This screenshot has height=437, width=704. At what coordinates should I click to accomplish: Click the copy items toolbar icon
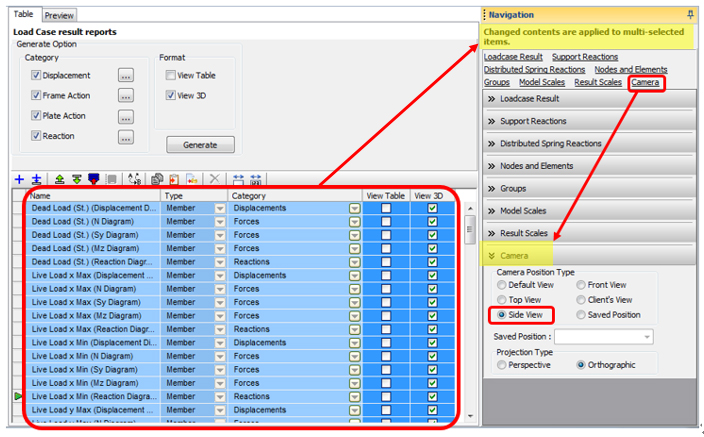pyautogui.click(x=157, y=180)
